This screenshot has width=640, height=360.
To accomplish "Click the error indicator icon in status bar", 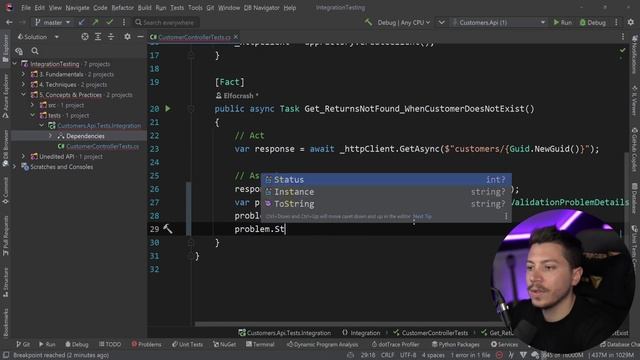I will (x=499, y=355).
